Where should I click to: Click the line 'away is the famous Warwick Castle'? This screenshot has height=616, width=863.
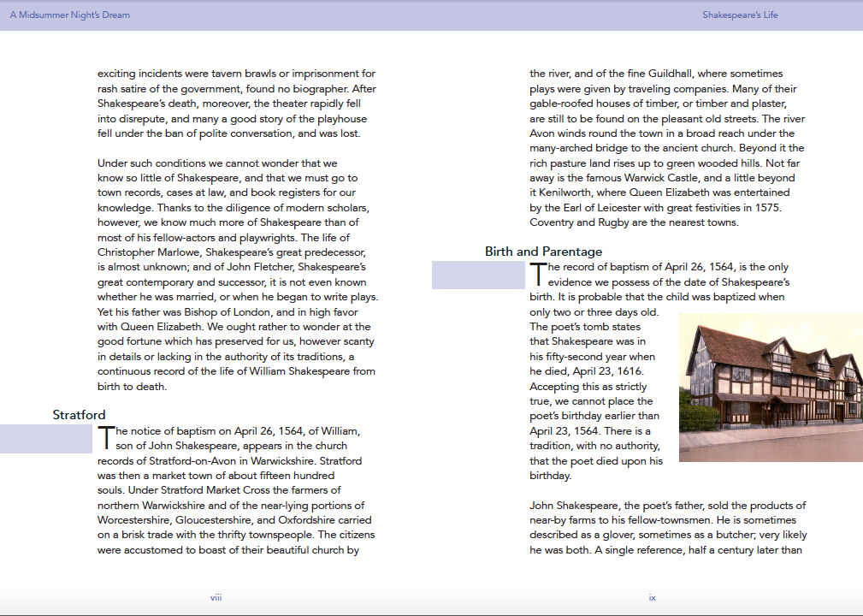[662, 178]
